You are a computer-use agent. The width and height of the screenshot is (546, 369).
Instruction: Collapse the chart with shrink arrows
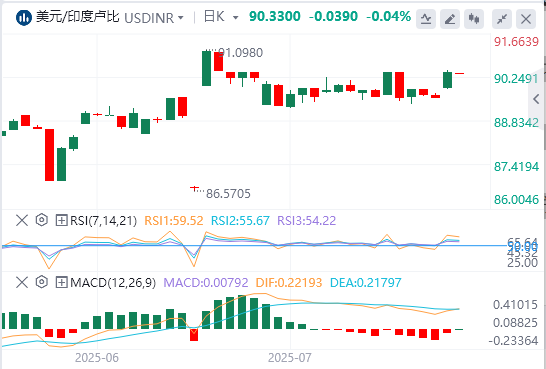[502, 19]
